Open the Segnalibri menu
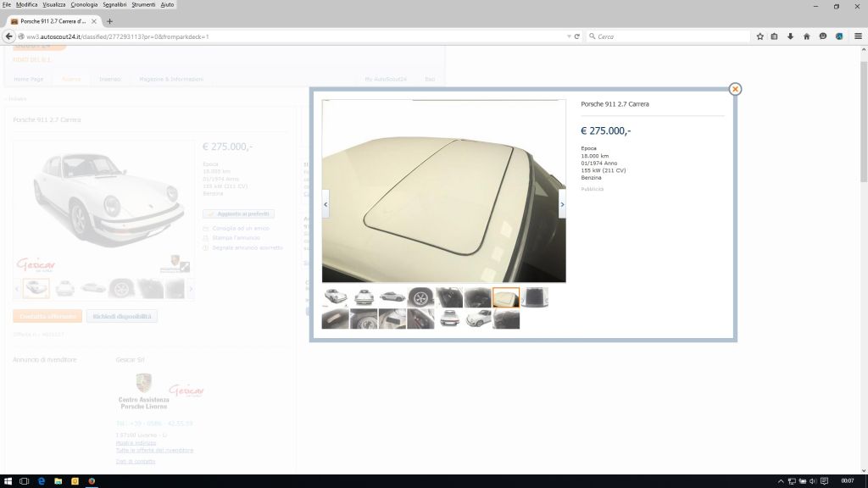Viewport: 868px width, 488px height. pos(114,4)
